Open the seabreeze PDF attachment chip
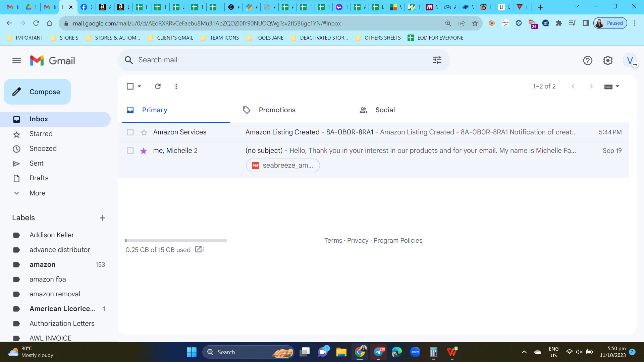Image resolution: width=644 pixels, height=362 pixels. pyautogui.click(x=283, y=165)
